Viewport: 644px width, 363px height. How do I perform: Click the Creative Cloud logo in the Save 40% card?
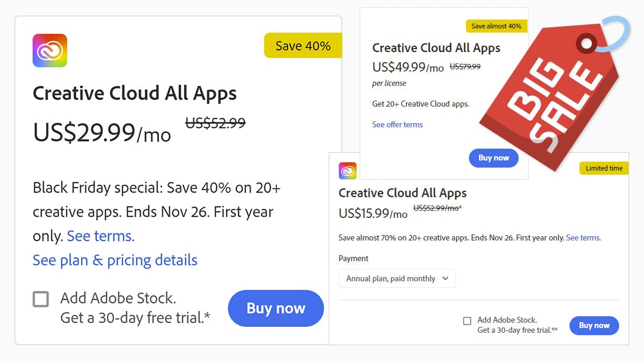50,51
